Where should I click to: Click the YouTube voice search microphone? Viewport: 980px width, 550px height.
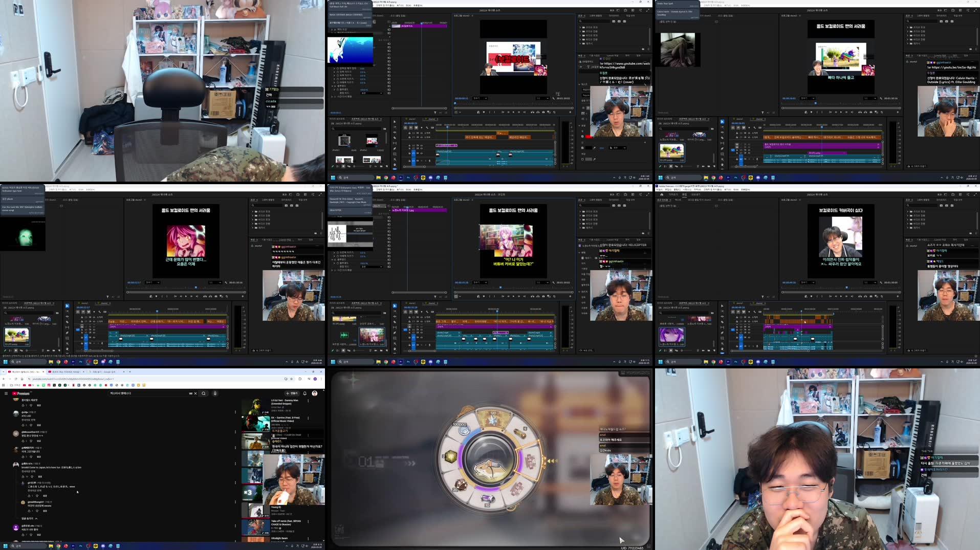click(x=215, y=393)
